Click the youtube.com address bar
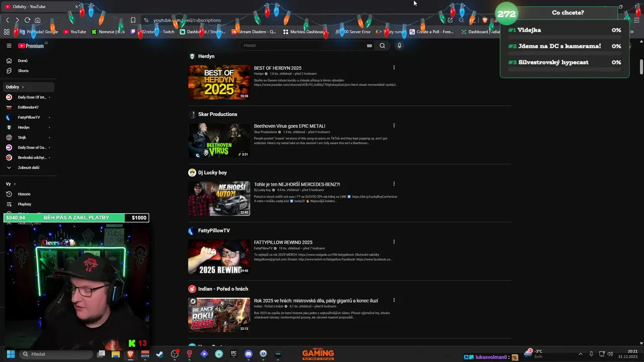 pos(292,20)
